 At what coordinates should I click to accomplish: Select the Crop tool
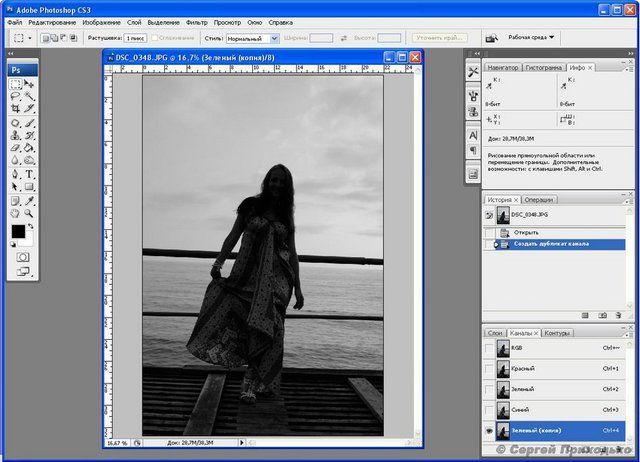coord(15,110)
